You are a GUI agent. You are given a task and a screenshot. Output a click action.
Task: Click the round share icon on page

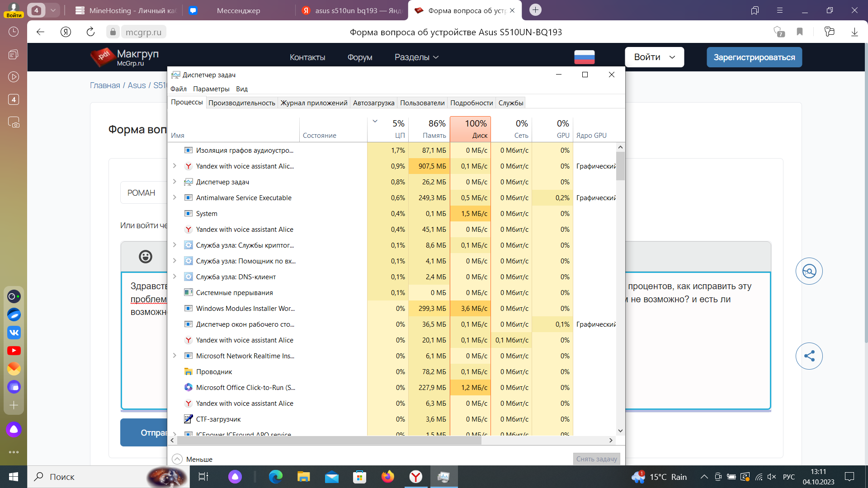pyautogui.click(x=809, y=356)
